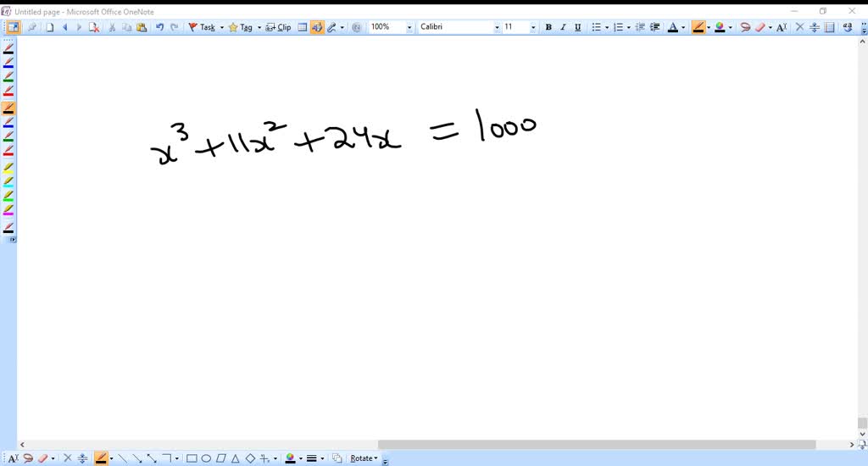
Task: Draw a parallelogram shape
Action: pyautogui.click(x=221, y=458)
